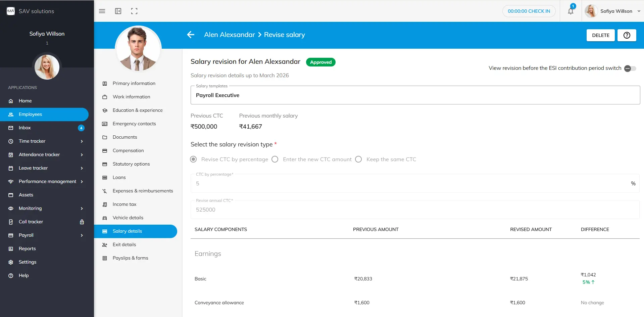Expand the Time tracker submenu
Image resolution: width=644 pixels, height=317 pixels.
click(x=82, y=141)
